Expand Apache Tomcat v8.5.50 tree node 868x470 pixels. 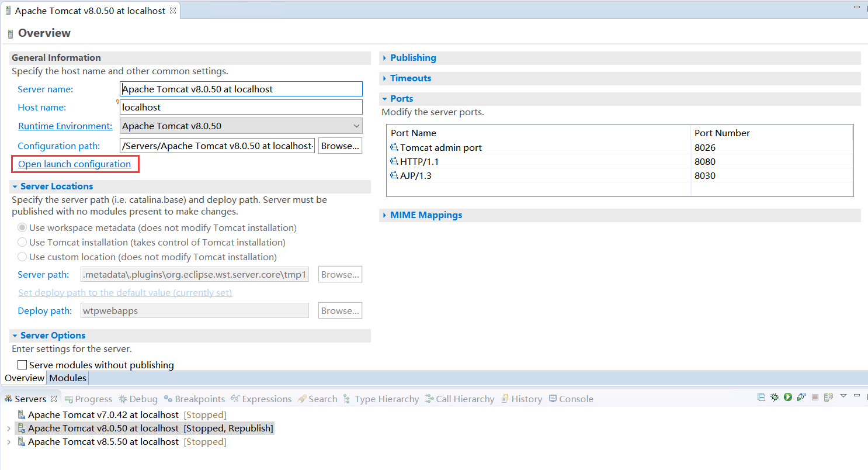[x=8, y=442]
